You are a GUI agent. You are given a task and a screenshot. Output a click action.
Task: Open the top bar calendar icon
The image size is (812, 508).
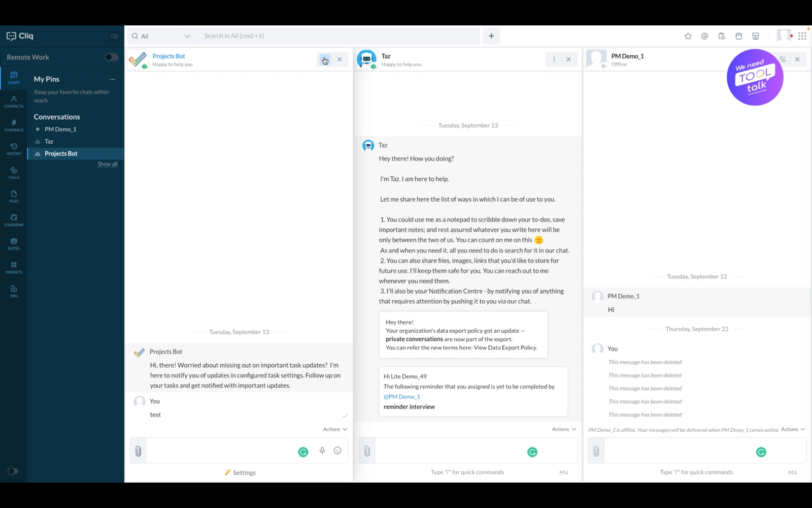click(x=738, y=36)
